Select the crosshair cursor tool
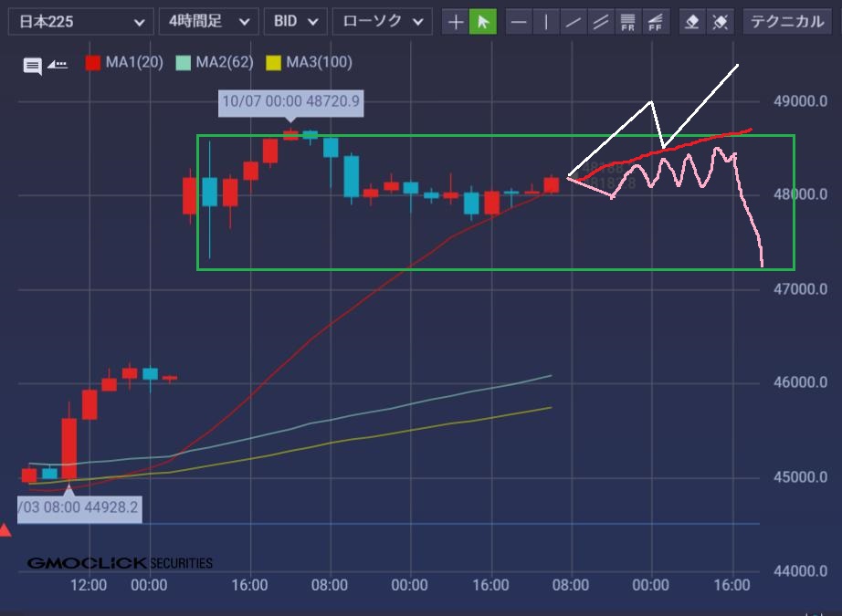842x616 pixels. [456, 22]
